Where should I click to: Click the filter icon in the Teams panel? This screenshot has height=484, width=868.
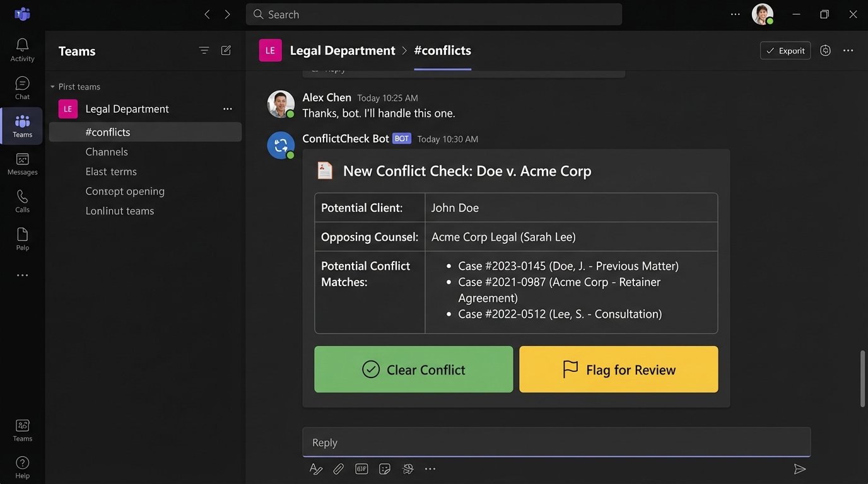tap(203, 50)
